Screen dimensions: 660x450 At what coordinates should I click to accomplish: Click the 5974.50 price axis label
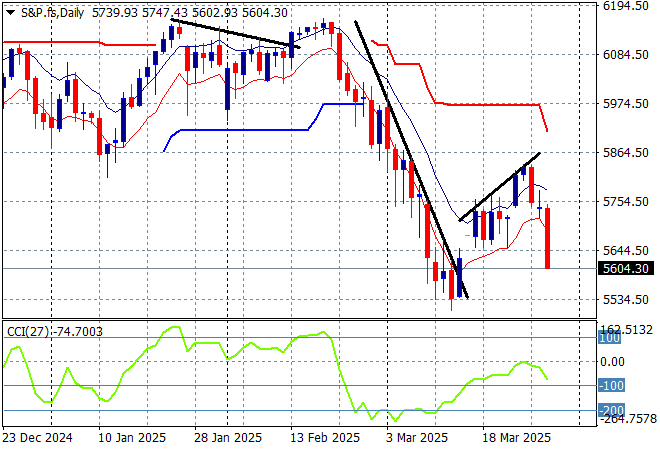click(625, 104)
